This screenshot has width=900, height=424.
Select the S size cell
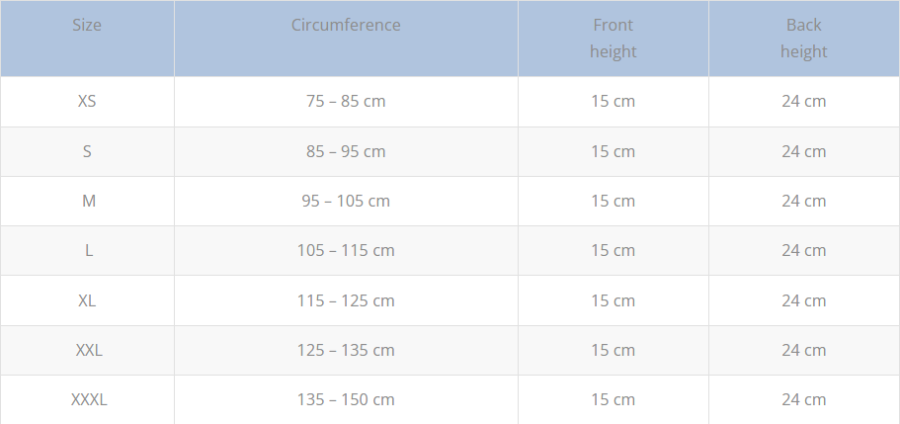[87, 151]
